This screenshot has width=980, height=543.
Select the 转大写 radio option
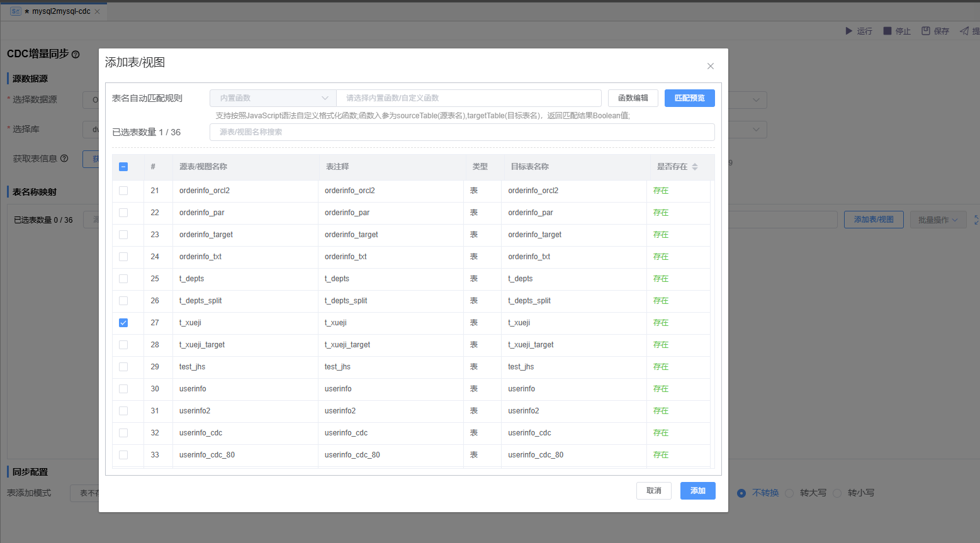tap(790, 493)
